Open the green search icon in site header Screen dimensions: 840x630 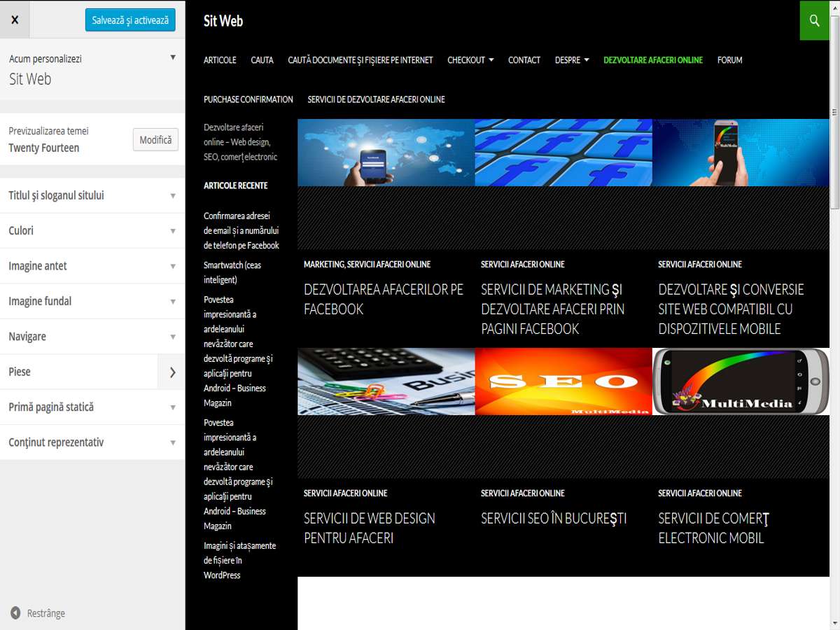pyautogui.click(x=814, y=20)
